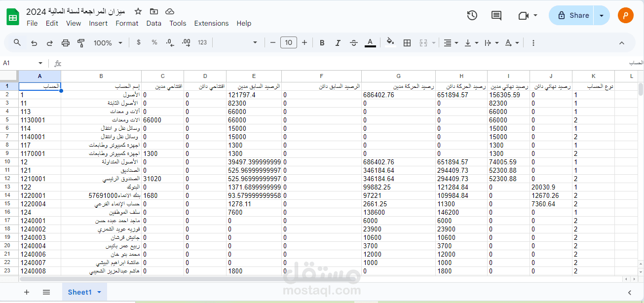The height and width of the screenshot is (303, 644).
Task: Open text rotation dropdown
Action: point(512,43)
